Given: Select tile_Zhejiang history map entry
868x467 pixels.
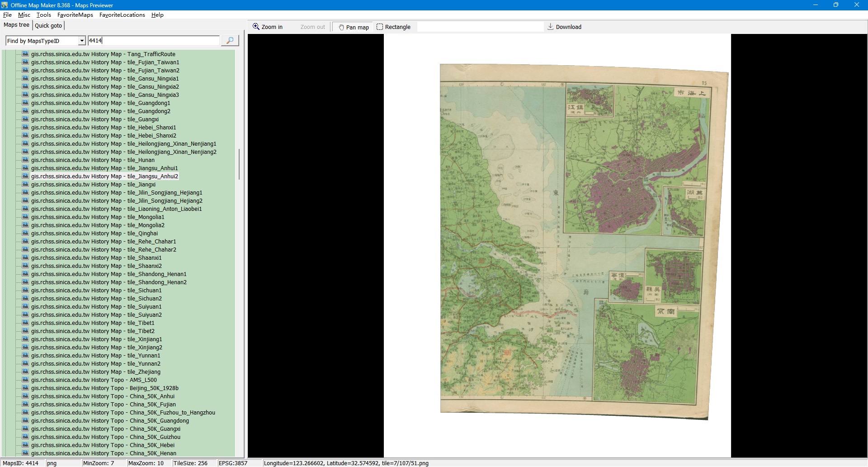Looking at the screenshot, I should [x=95, y=372].
